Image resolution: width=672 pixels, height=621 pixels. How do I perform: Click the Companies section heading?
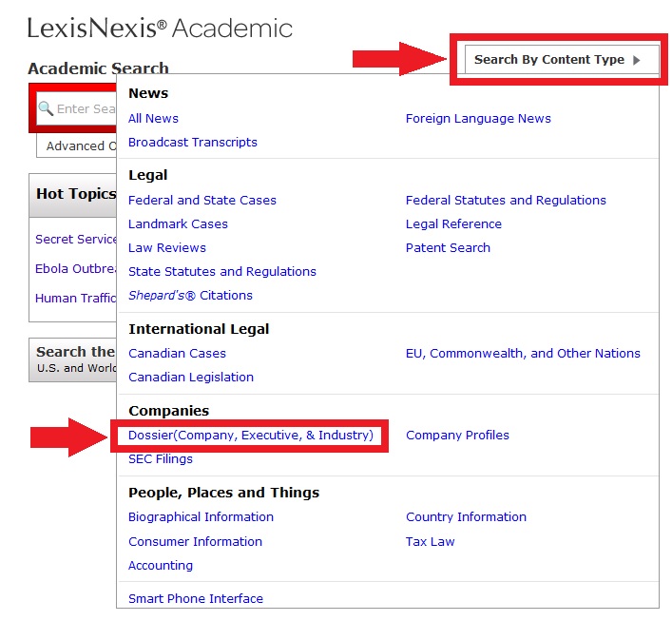(169, 411)
